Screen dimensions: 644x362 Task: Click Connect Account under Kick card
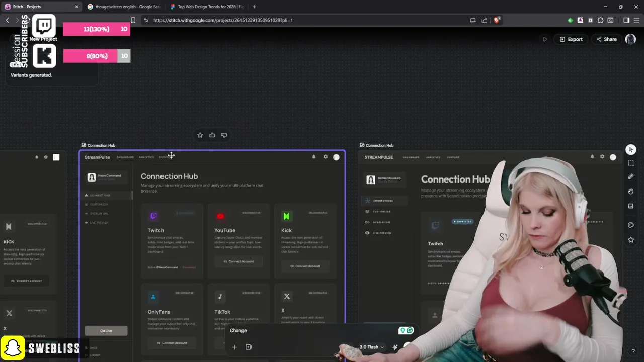tap(305, 266)
